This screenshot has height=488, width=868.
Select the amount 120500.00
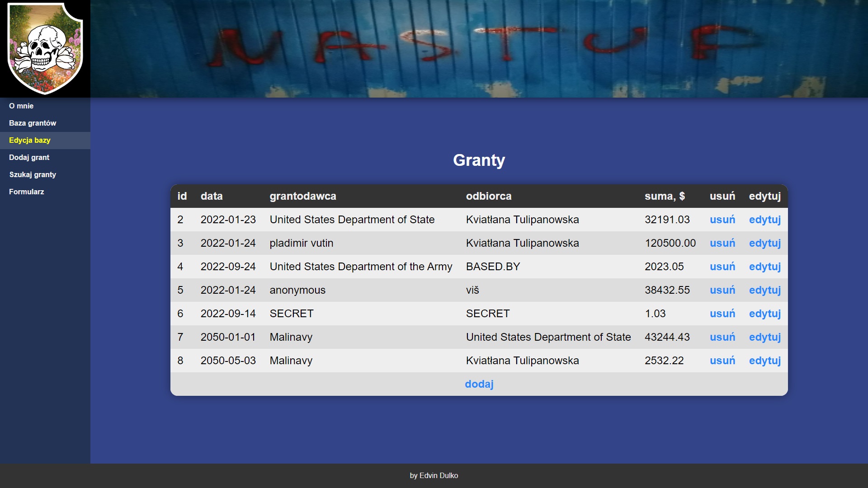pos(670,243)
